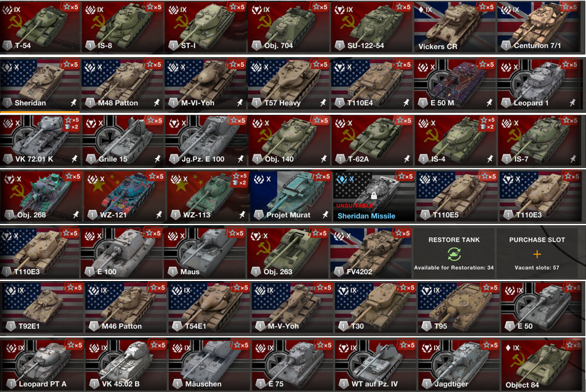Viewport: 586px width, 392px height.
Task: Toggle the pin on Obj. 268 tank
Action: 76,215
